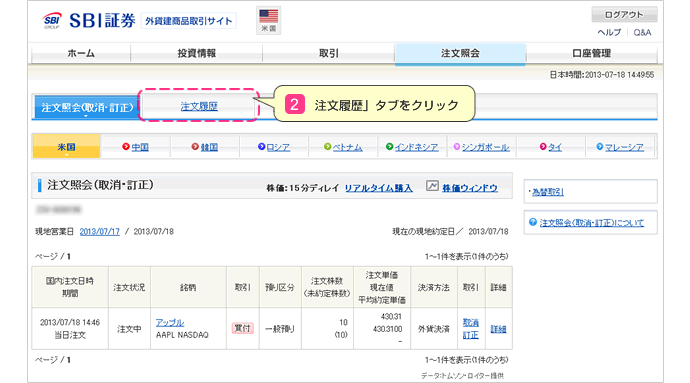Screen dimensions: 690x383
Task: Click the 決済方法 column header
Action: pos(434,287)
